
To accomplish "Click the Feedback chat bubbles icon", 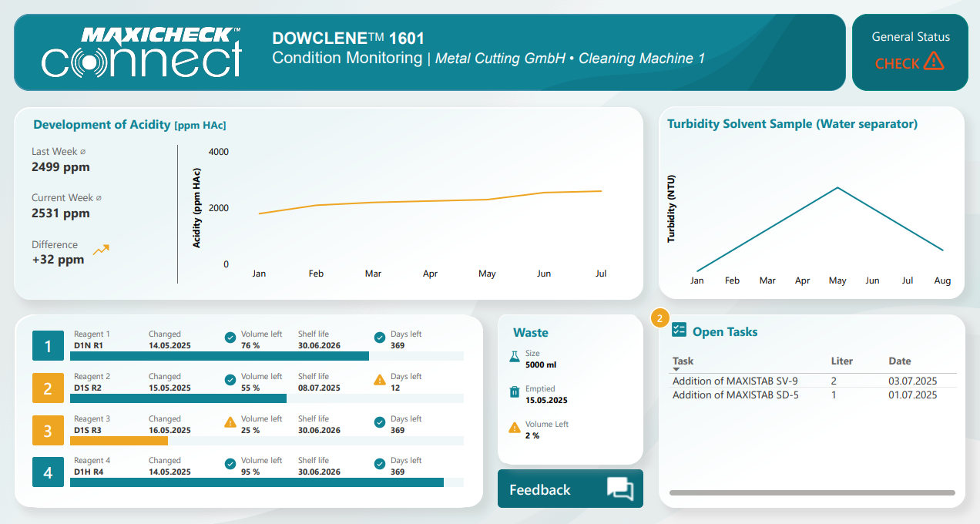I will (x=620, y=489).
